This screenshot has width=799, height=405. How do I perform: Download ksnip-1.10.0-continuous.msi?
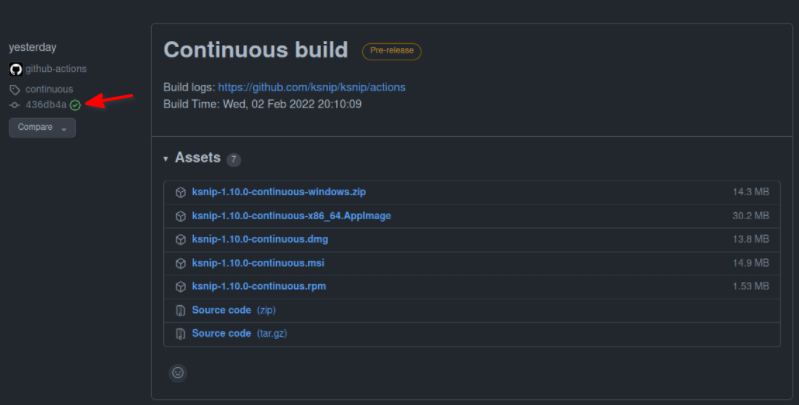click(258, 263)
